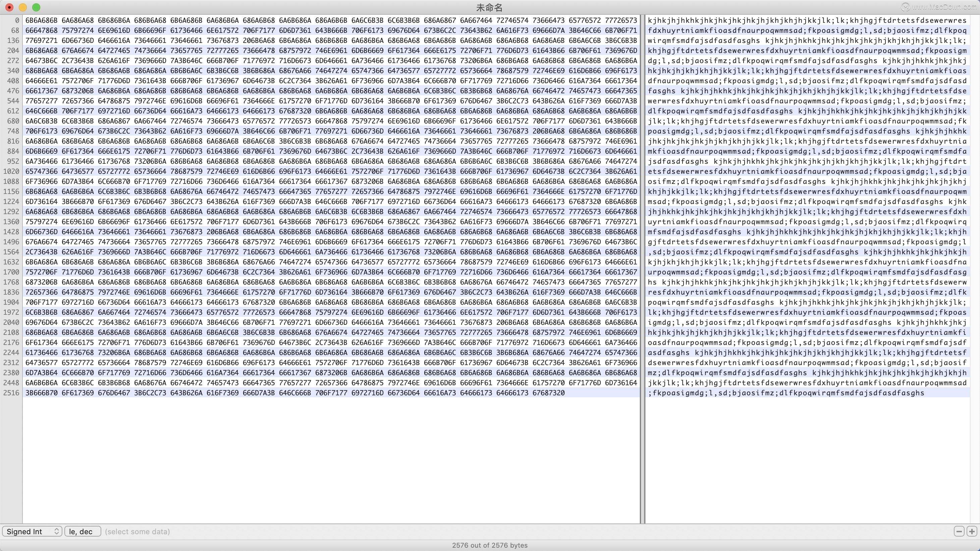Select line offset 1564 in the gutter

pyautogui.click(x=11, y=252)
